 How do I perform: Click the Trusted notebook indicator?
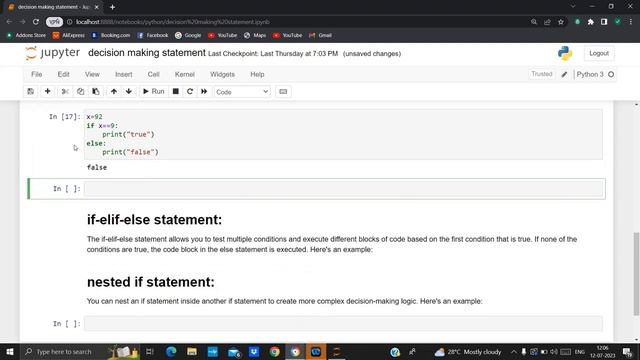click(542, 74)
